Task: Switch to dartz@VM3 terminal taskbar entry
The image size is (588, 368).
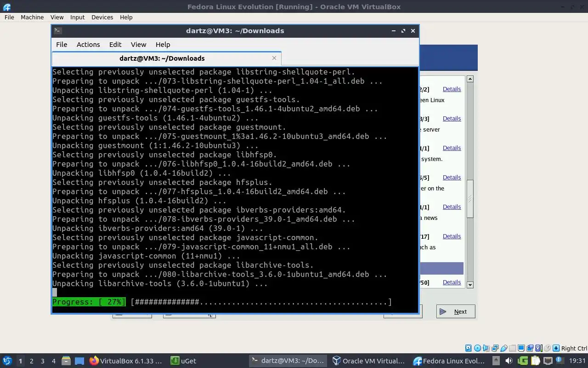Action: pos(288,361)
